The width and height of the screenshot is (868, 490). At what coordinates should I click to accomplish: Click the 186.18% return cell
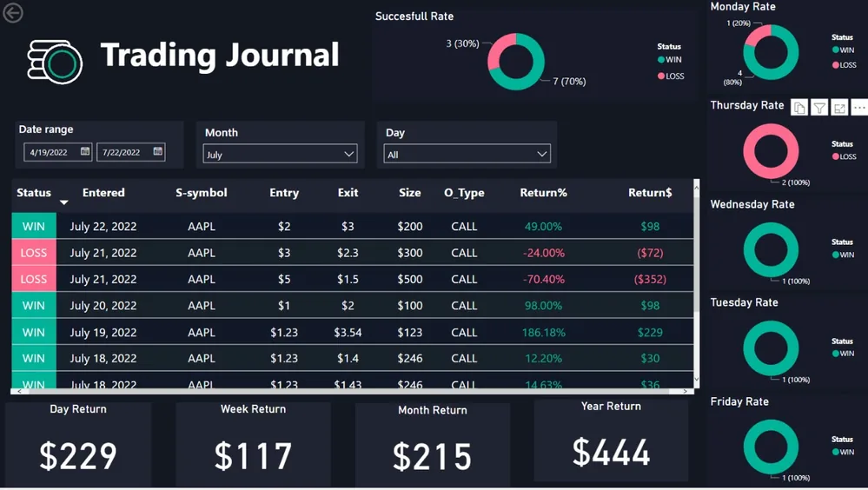tap(544, 332)
